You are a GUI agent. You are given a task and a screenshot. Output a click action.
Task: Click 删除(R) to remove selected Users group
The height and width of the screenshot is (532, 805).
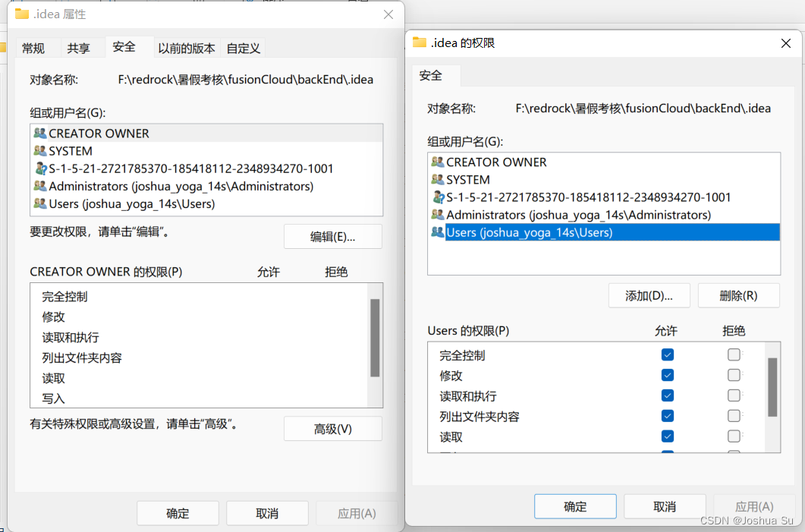738,295
